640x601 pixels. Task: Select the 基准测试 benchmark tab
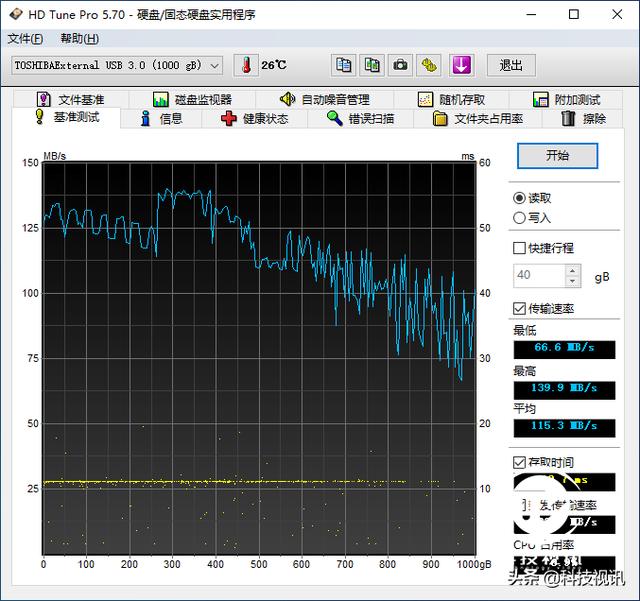(67, 118)
